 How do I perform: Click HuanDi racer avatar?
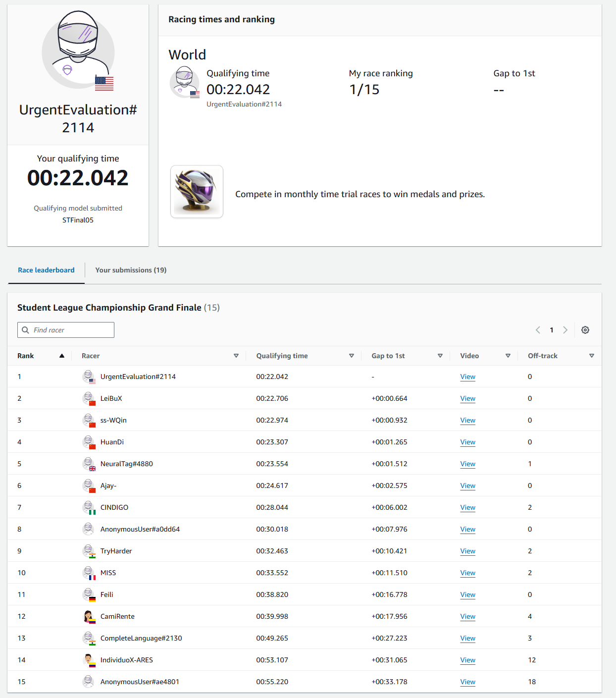click(x=89, y=442)
